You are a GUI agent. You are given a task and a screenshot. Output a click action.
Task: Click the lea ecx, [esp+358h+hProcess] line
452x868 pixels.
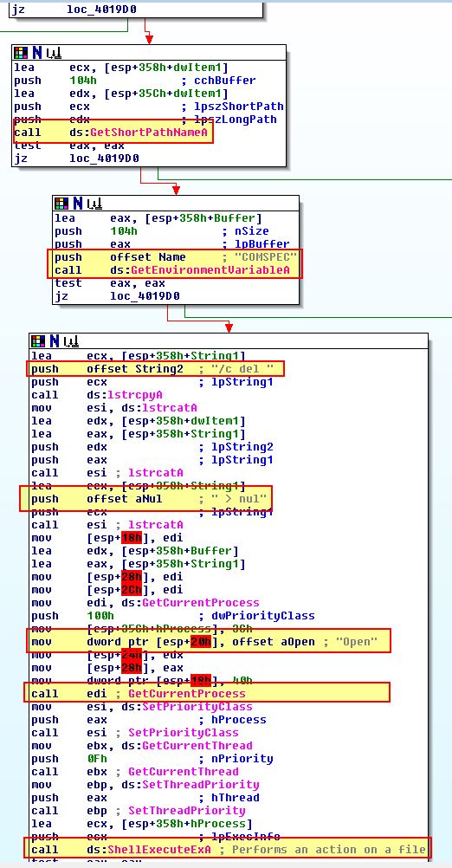pyautogui.click(x=141, y=824)
